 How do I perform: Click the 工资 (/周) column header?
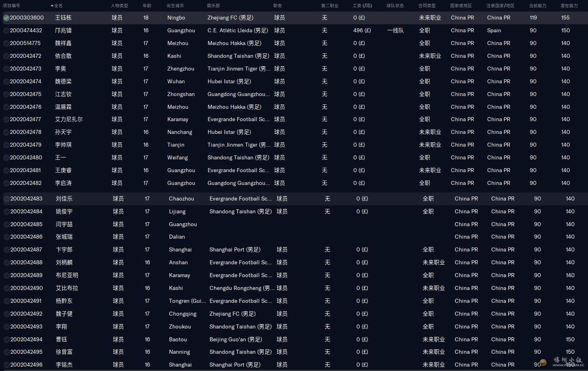362,6
